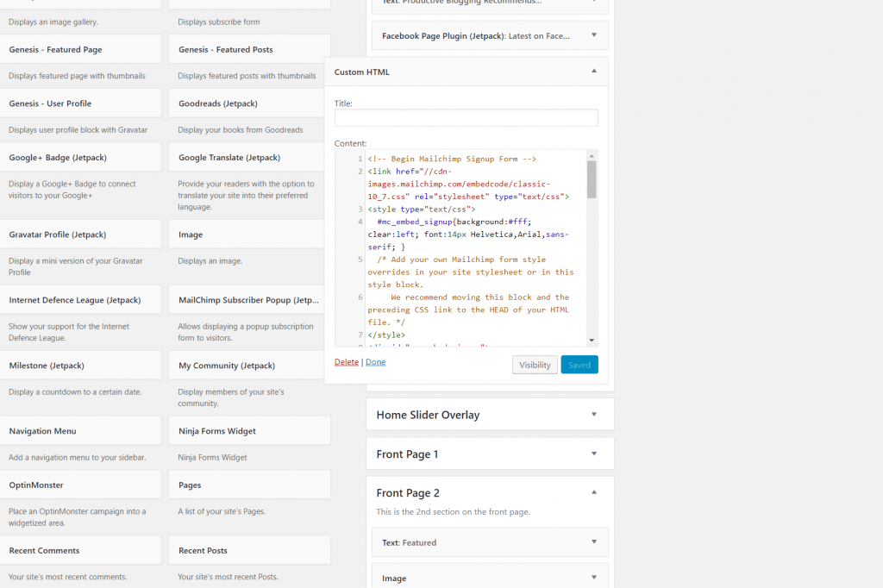Screen dimensions: 883x588
Task: Select the Recent Posts widget
Action: coord(249,551)
